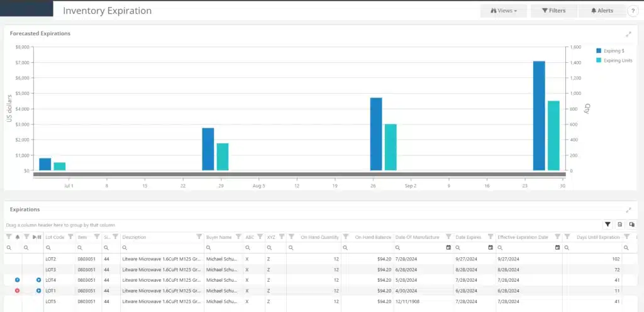This screenshot has height=312, width=644.
Task: Open filter funnel for Description column
Action: [199, 237]
